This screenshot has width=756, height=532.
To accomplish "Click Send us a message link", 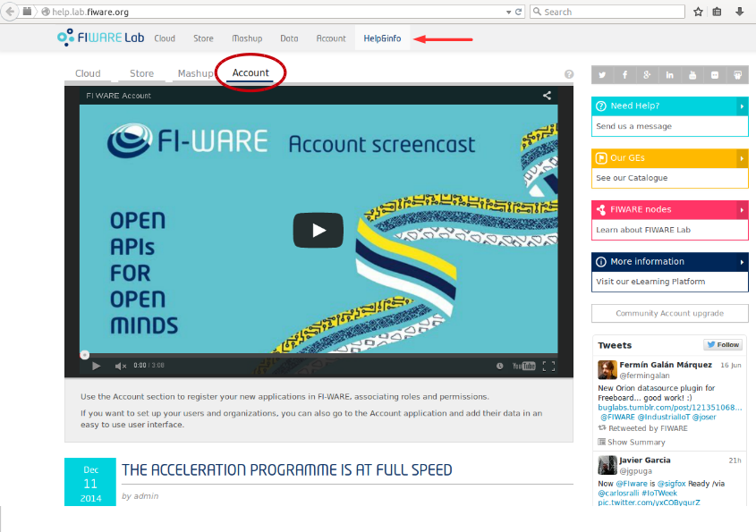I will (x=633, y=126).
